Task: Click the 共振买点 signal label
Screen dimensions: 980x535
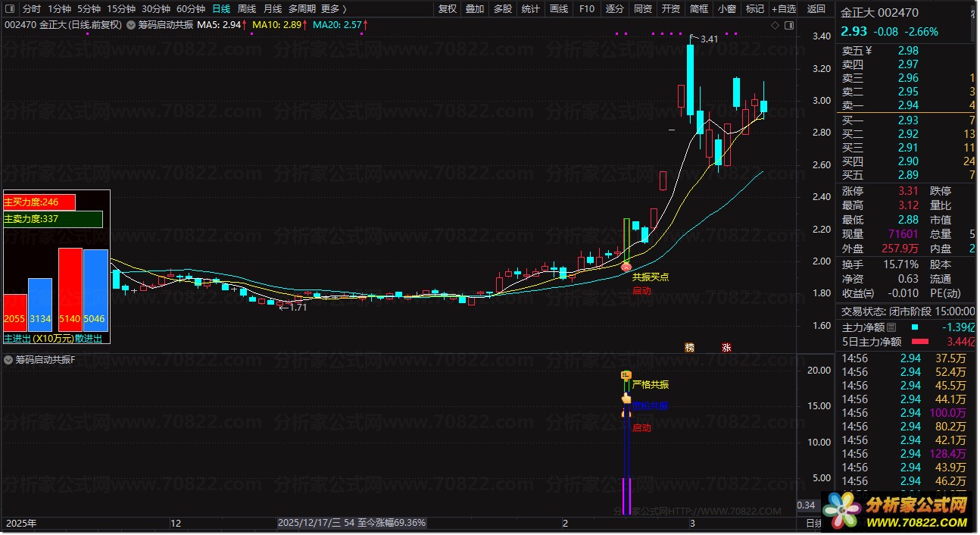Action: tap(651, 277)
